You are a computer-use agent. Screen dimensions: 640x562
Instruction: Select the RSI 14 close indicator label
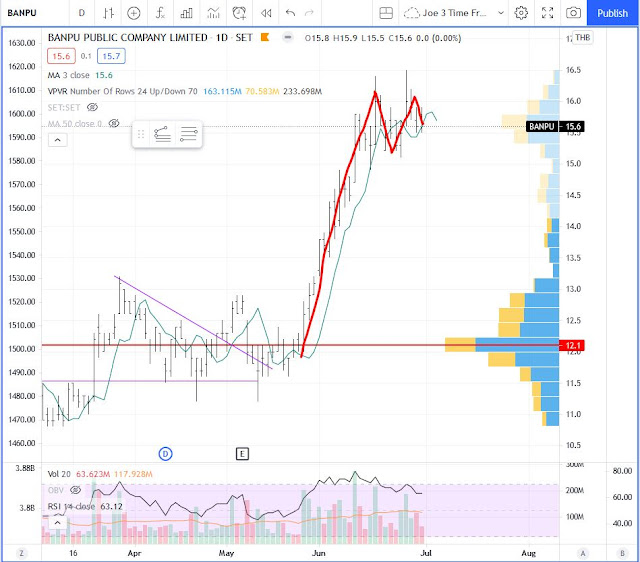tap(71, 506)
